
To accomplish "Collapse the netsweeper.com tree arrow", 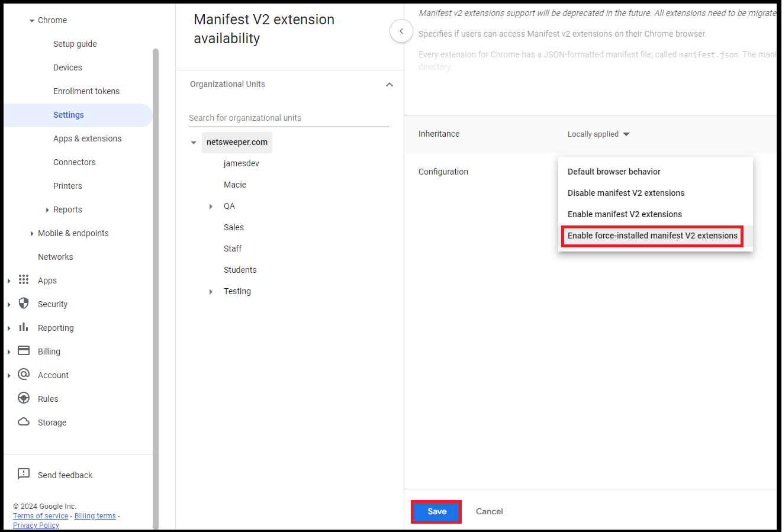I will (x=194, y=143).
